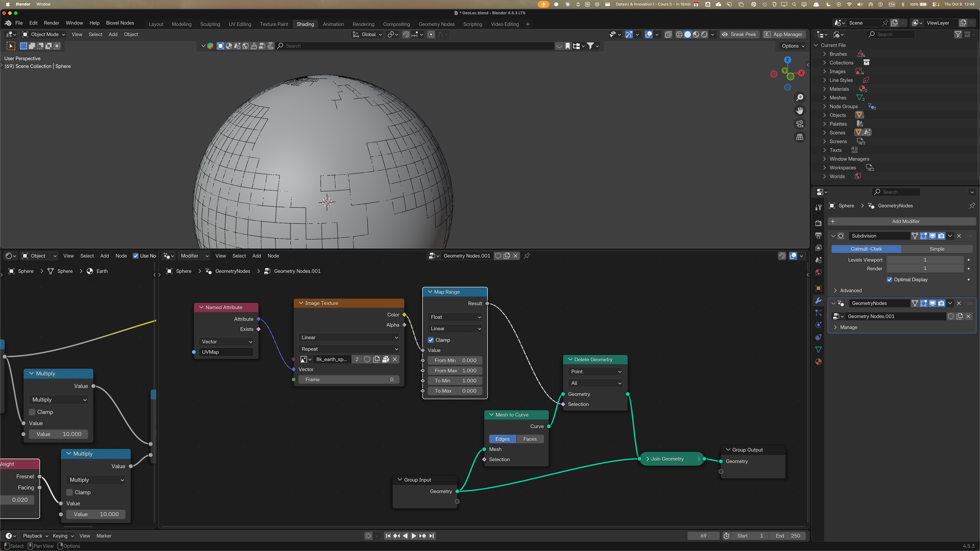Switch to the Scripting workspace tab

(473, 24)
